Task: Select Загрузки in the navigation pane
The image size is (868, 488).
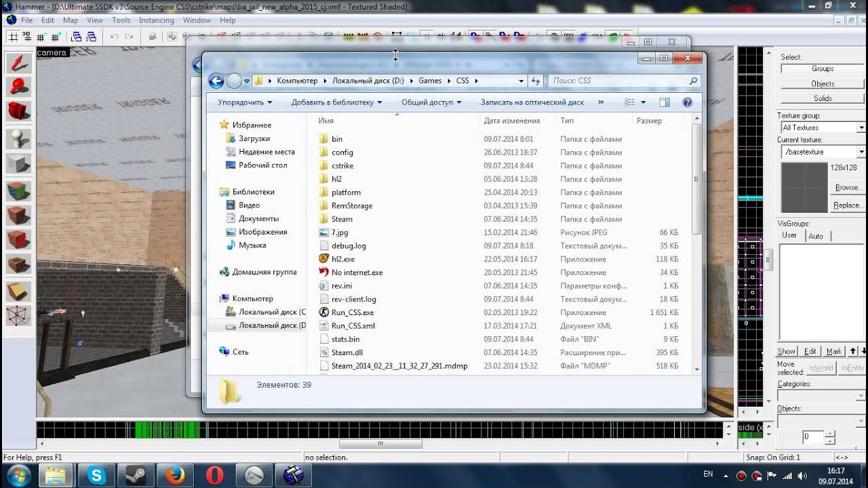Action: click(x=254, y=138)
